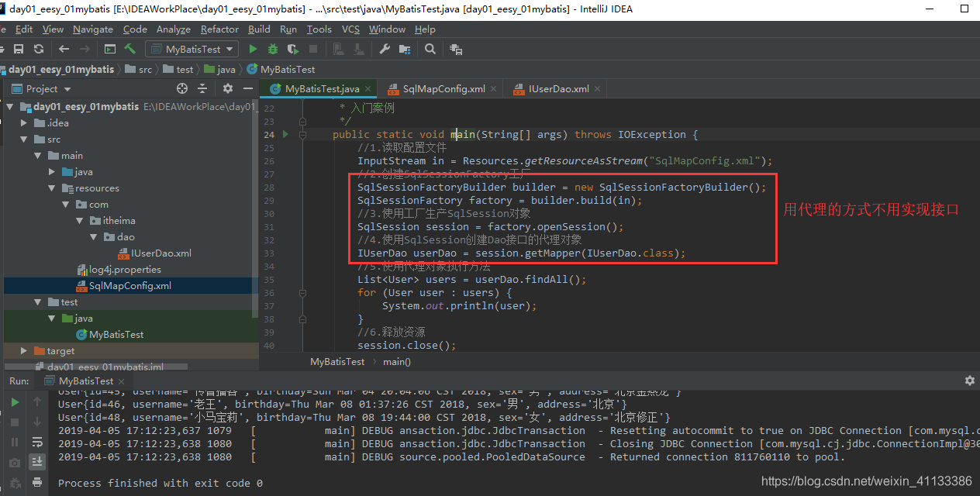Toggle scroll to end in Run console
This screenshot has width=980, height=496.
pyautogui.click(x=36, y=462)
